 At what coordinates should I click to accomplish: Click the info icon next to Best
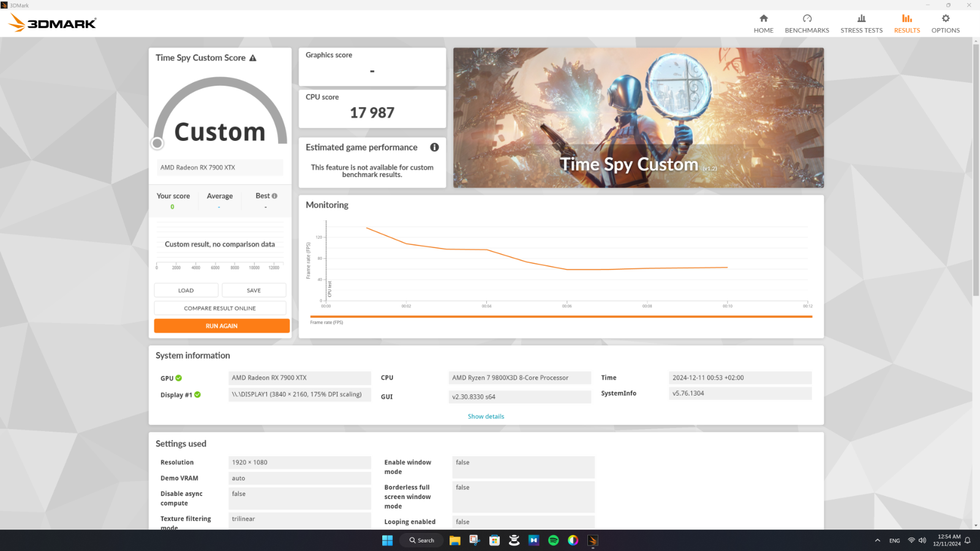pos(274,196)
